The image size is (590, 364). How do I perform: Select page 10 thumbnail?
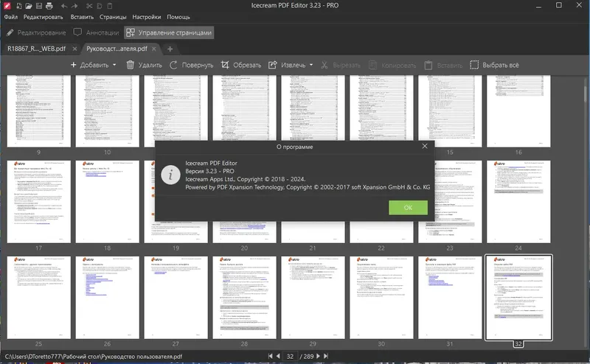coord(107,111)
